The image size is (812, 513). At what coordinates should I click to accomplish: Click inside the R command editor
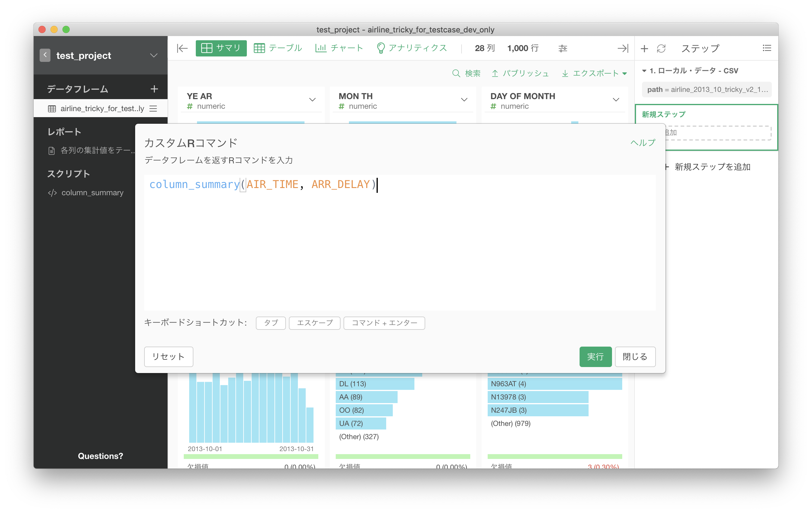coord(400,242)
